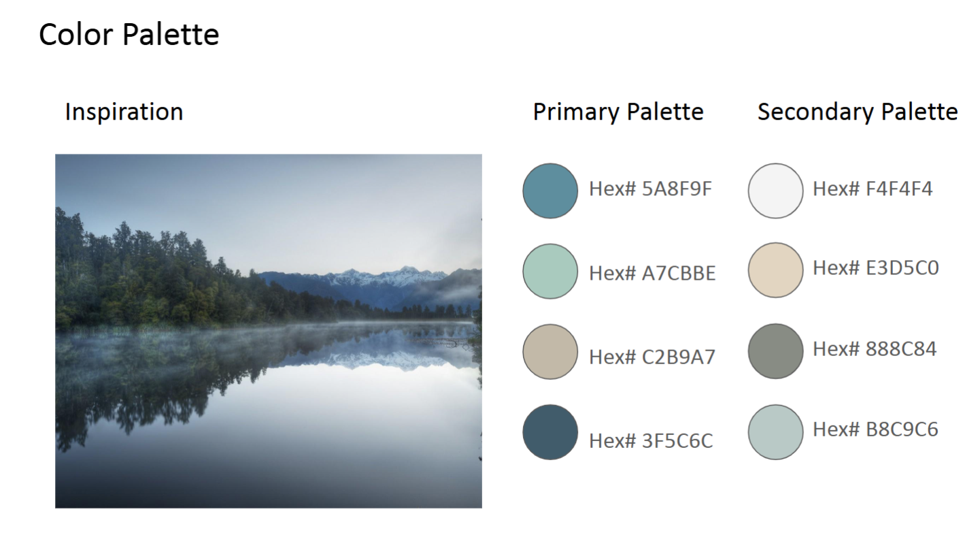Select the "Hex# E3D5C0" text
This screenshot has width=980, height=550.
point(875,268)
